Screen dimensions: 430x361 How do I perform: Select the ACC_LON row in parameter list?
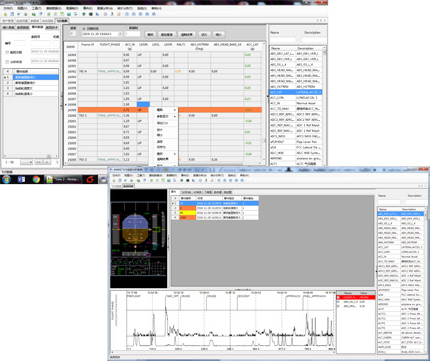296,98
